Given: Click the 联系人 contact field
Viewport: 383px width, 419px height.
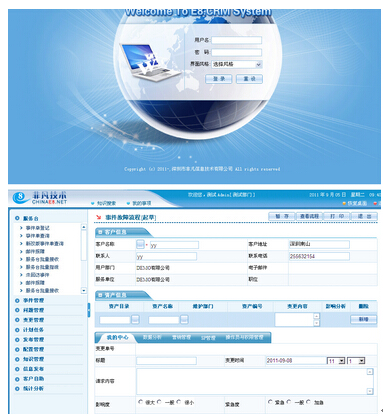Looking at the screenshot, I should pos(166,256).
